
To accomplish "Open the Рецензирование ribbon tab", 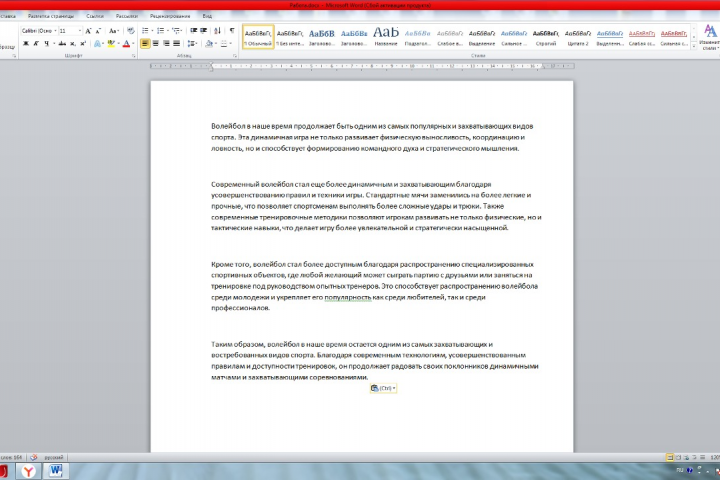I will tap(169, 16).
